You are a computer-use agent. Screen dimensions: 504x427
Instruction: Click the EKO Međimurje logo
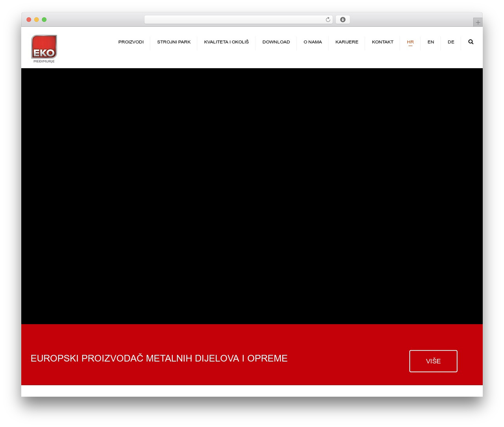coord(44,49)
